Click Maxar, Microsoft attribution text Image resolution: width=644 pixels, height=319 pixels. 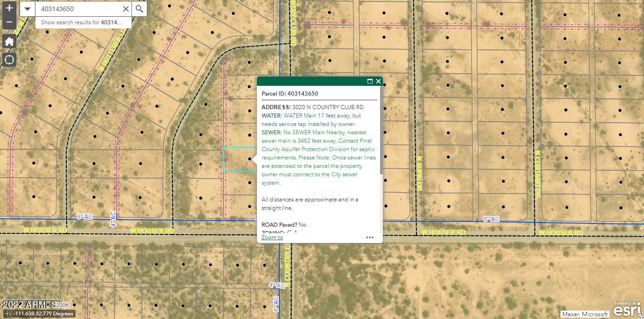coord(585,314)
